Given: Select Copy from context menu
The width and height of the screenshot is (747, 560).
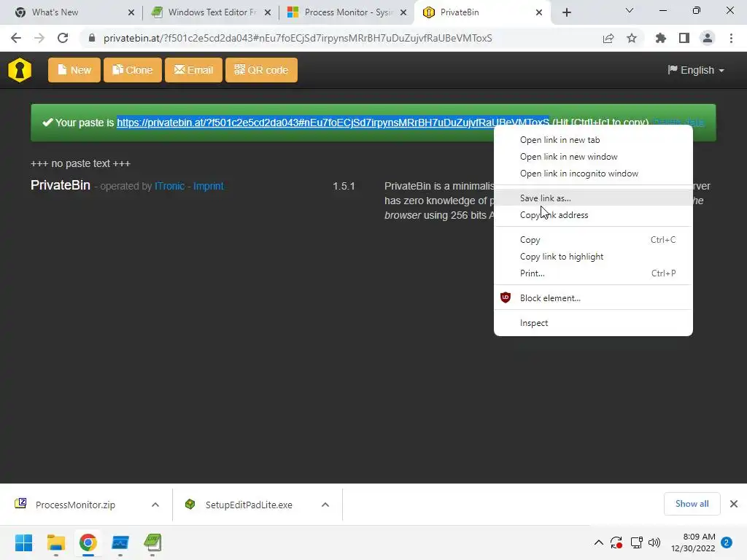Looking at the screenshot, I should pyautogui.click(x=593, y=239).
